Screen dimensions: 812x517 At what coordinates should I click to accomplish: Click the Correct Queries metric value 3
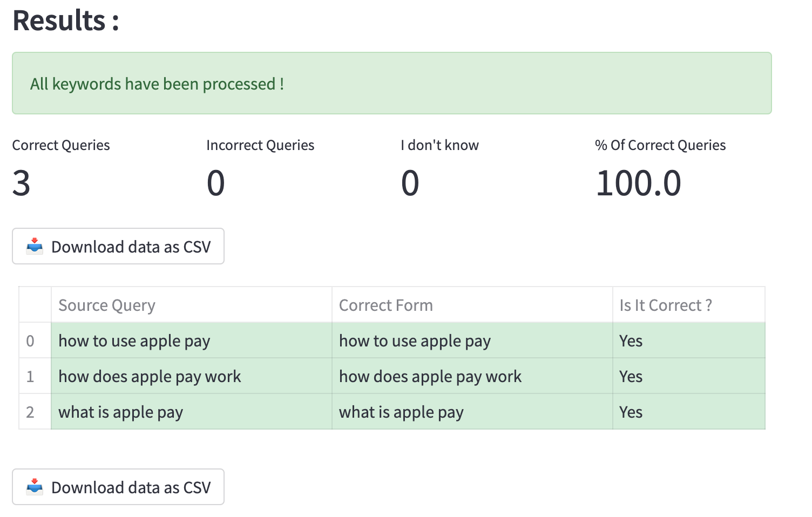click(x=22, y=183)
